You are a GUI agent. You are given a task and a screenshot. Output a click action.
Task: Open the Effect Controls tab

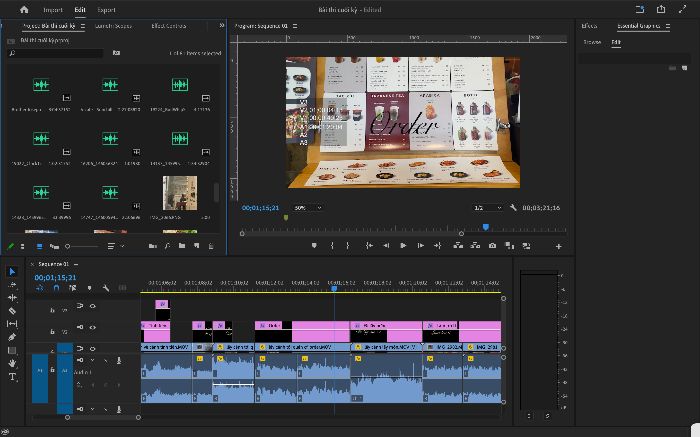169,26
